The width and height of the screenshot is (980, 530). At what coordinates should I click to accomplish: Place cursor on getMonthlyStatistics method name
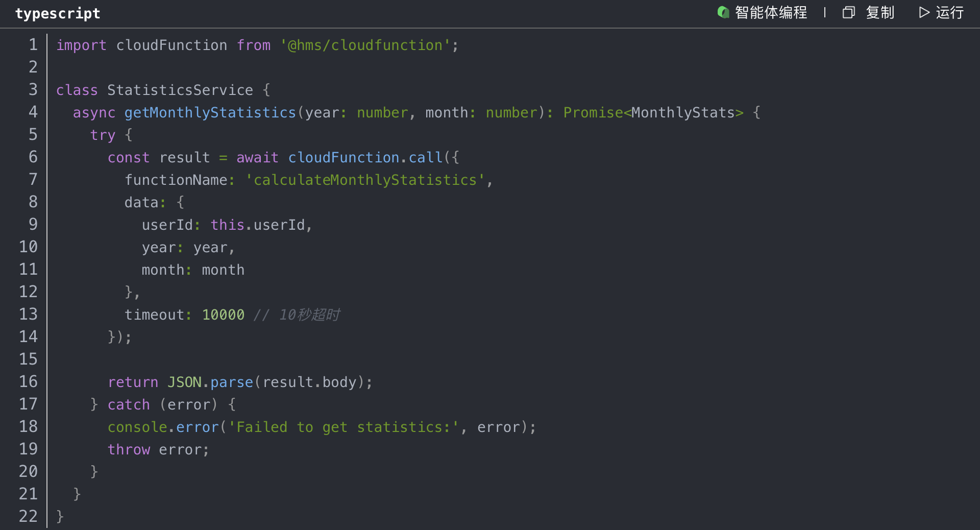coord(210,113)
